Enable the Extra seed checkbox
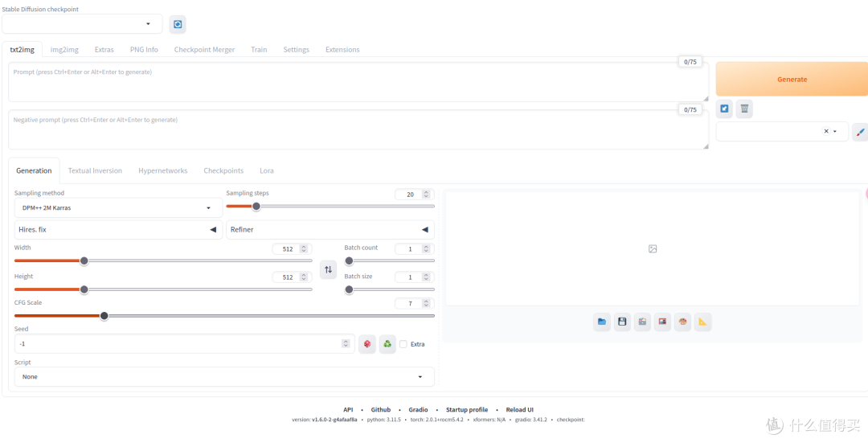The width and height of the screenshot is (868, 443). click(403, 344)
